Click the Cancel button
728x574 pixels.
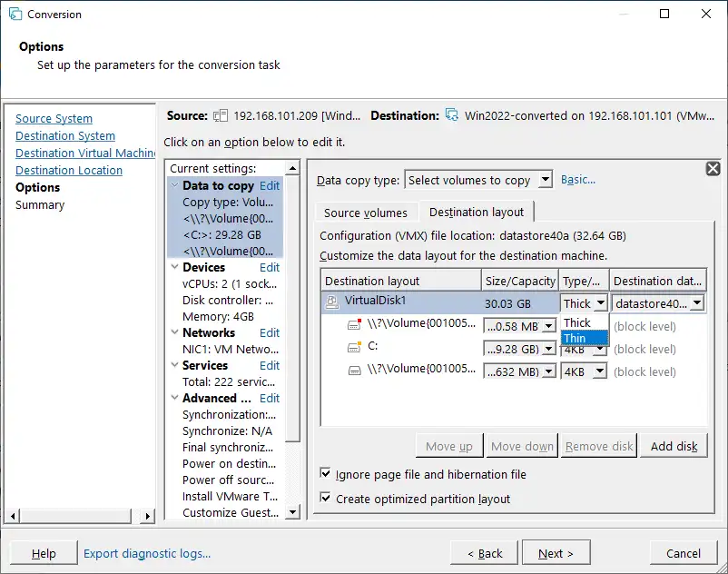click(683, 553)
